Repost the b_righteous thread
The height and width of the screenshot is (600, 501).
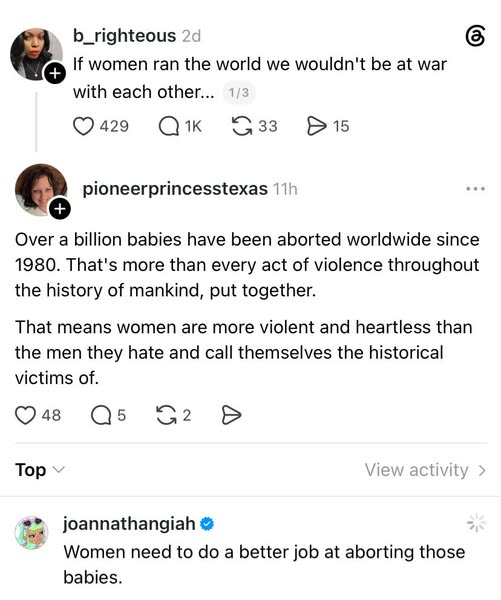(242, 127)
